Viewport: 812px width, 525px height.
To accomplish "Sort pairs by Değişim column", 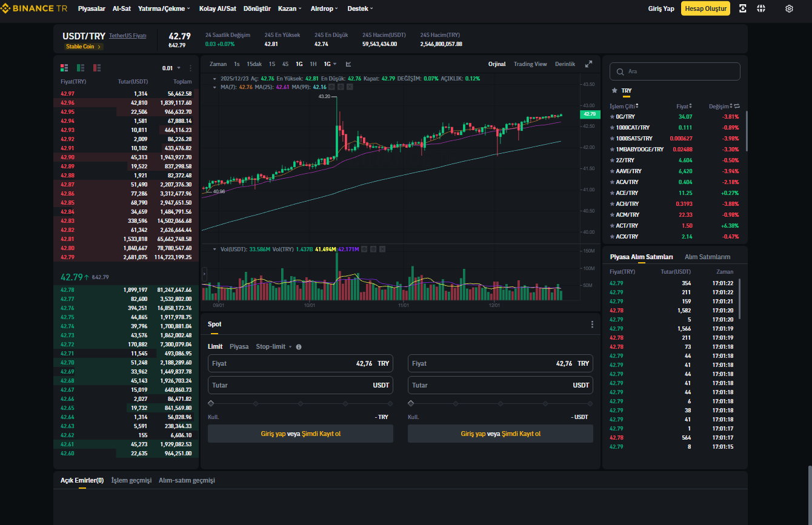I will pos(720,107).
